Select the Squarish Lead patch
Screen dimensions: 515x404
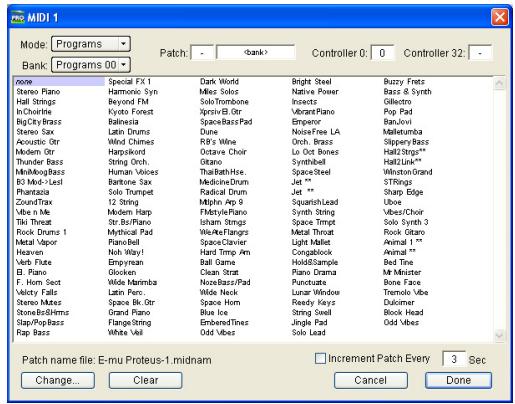(x=315, y=202)
